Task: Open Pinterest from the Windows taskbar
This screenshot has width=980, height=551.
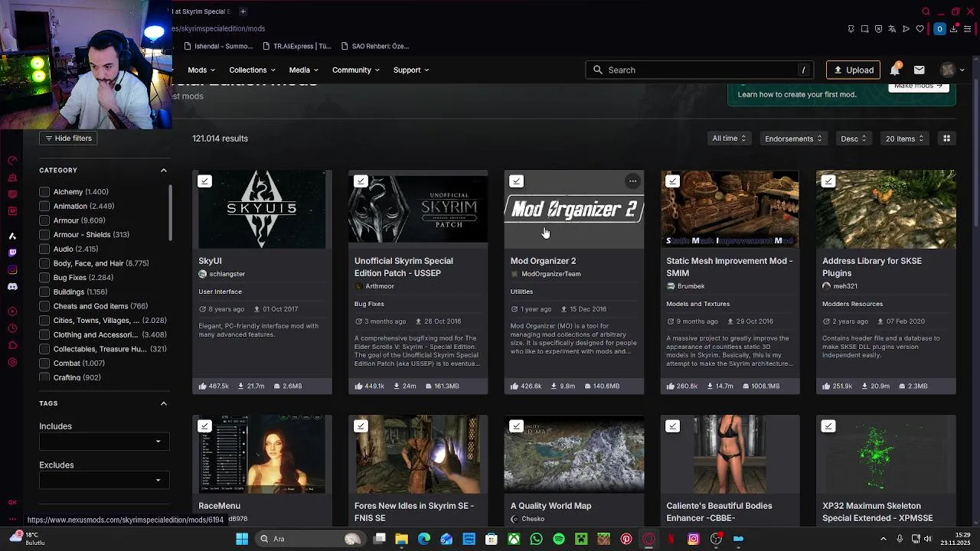Action: click(626, 540)
